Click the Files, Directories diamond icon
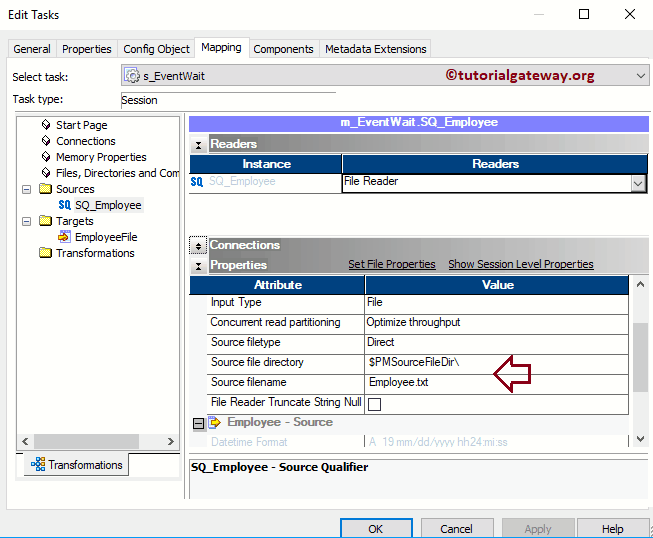653x538 pixels. pos(46,172)
